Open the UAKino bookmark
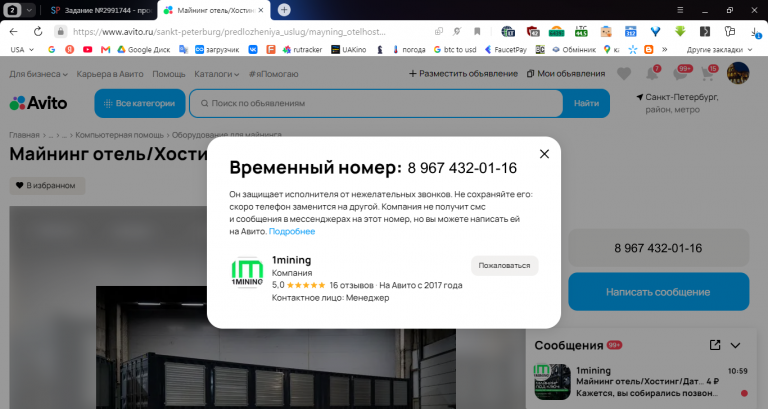The width and height of the screenshot is (768, 409). tap(349, 49)
